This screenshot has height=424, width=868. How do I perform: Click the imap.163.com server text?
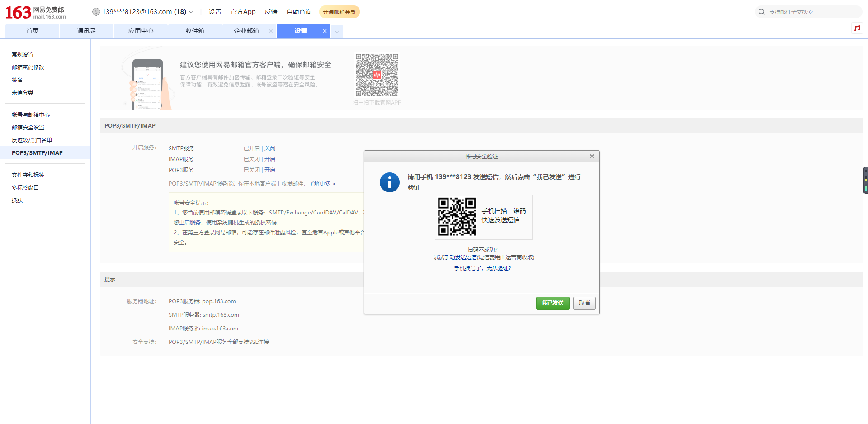pos(220,329)
